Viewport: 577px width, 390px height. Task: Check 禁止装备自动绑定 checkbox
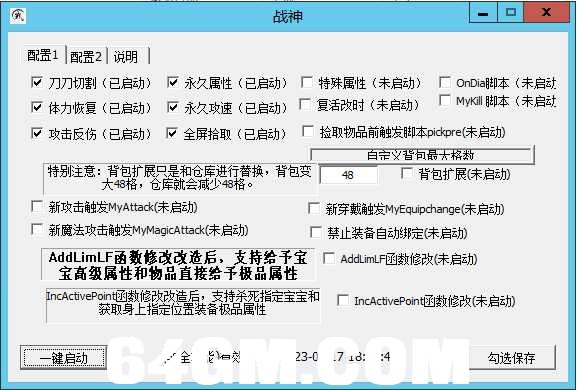coord(316,232)
